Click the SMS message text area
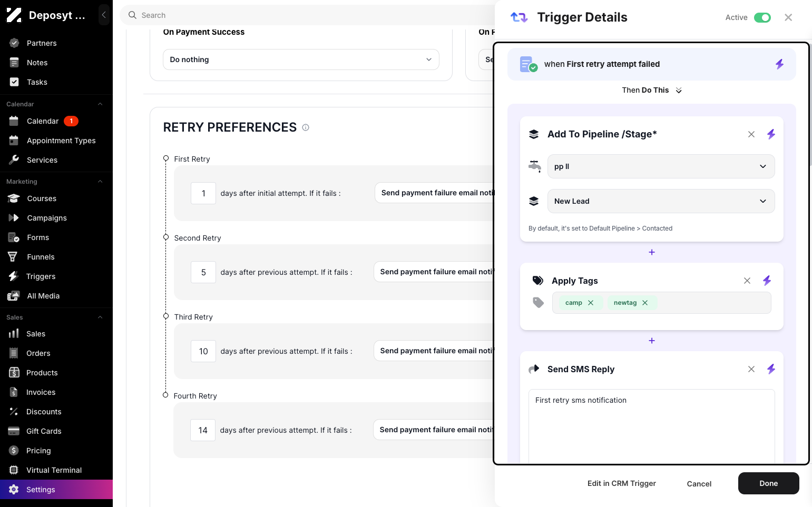812x507 pixels. (x=652, y=426)
